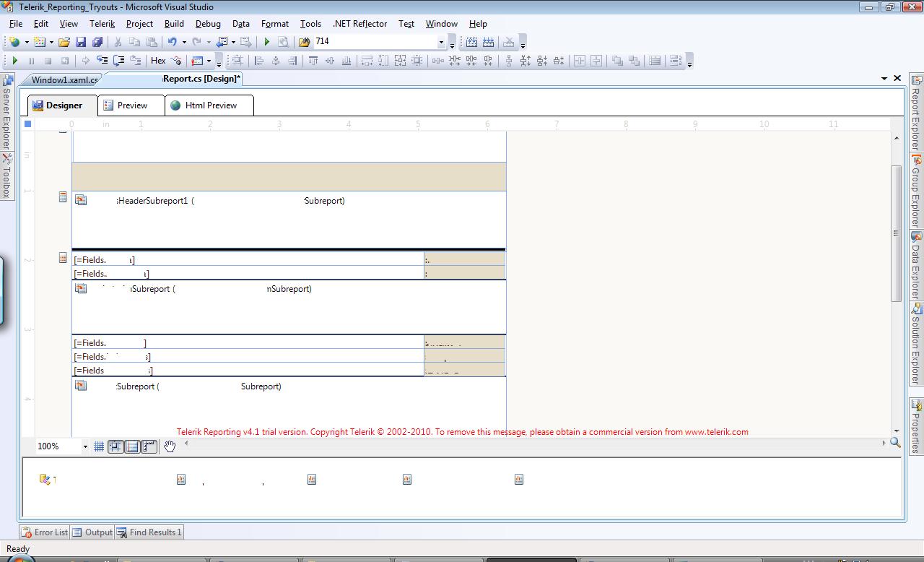924x562 pixels.
Task: Click the New Project toolbar icon
Action: 14,42
